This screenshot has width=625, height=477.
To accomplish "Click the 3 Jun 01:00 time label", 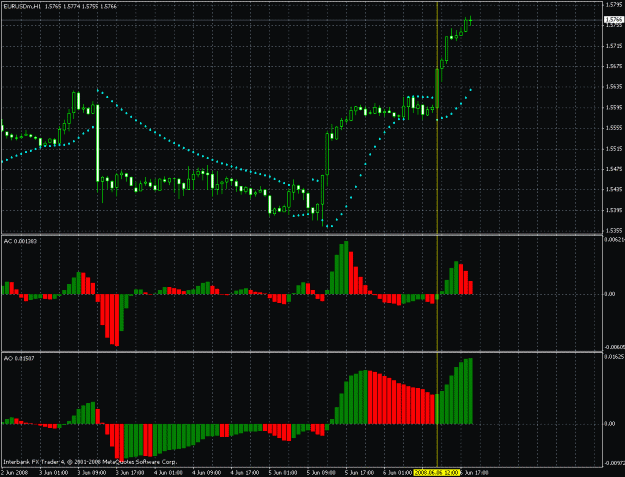I will click(x=53, y=473).
